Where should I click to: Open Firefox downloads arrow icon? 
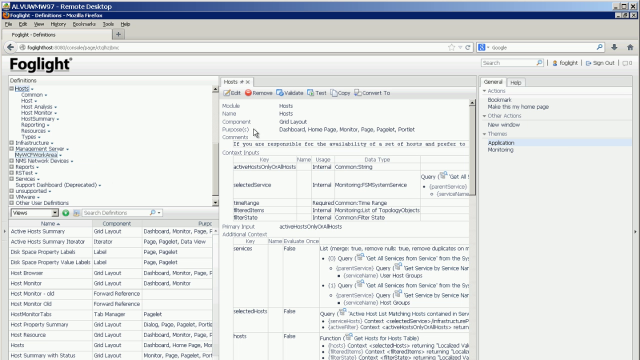614,47
